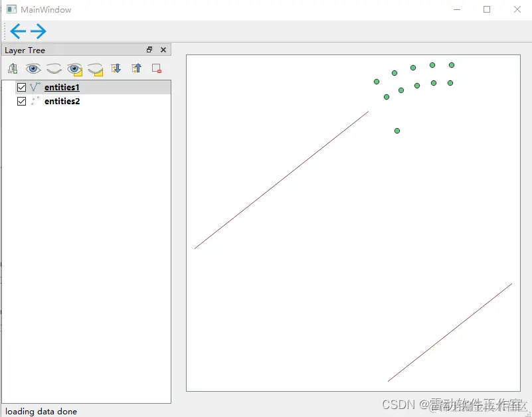The width and height of the screenshot is (532, 417).
Task: Click the 'loading data done' status message
Action: click(41, 411)
